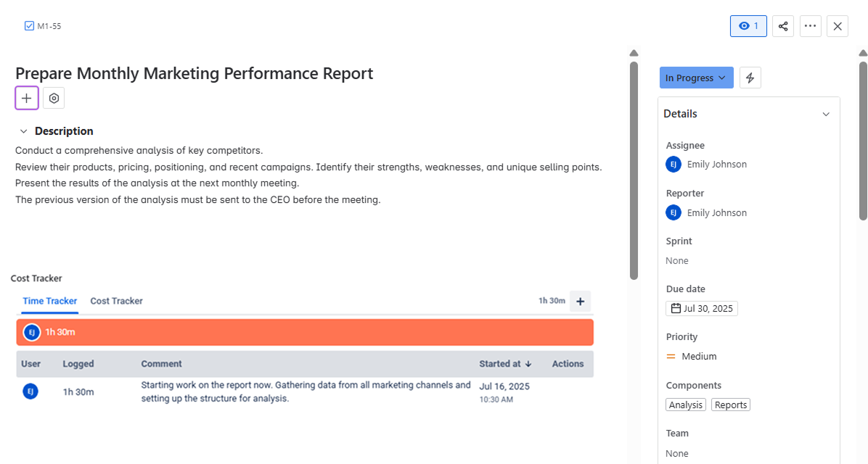Open the In Progress status dropdown
Image resolution: width=868 pixels, height=464 pixels.
click(x=695, y=78)
